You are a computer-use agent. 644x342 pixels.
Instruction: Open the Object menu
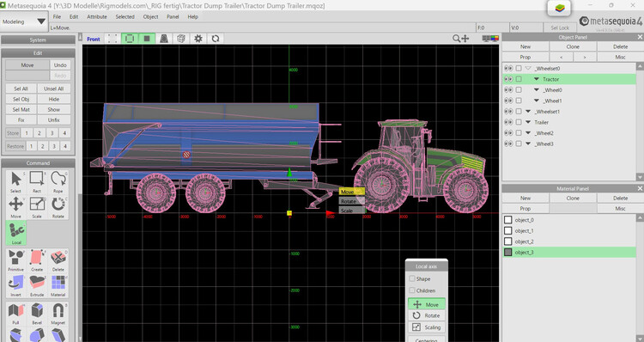pyautogui.click(x=150, y=17)
